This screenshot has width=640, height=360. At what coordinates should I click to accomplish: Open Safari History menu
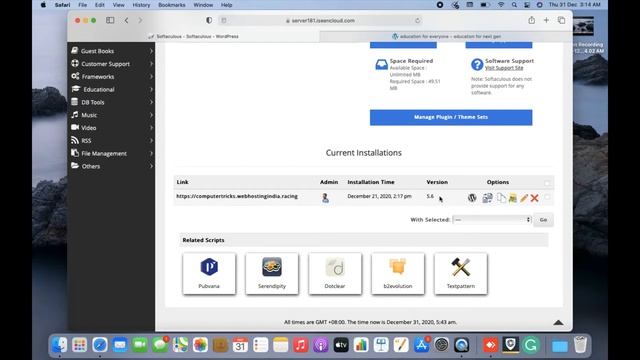[141, 5]
